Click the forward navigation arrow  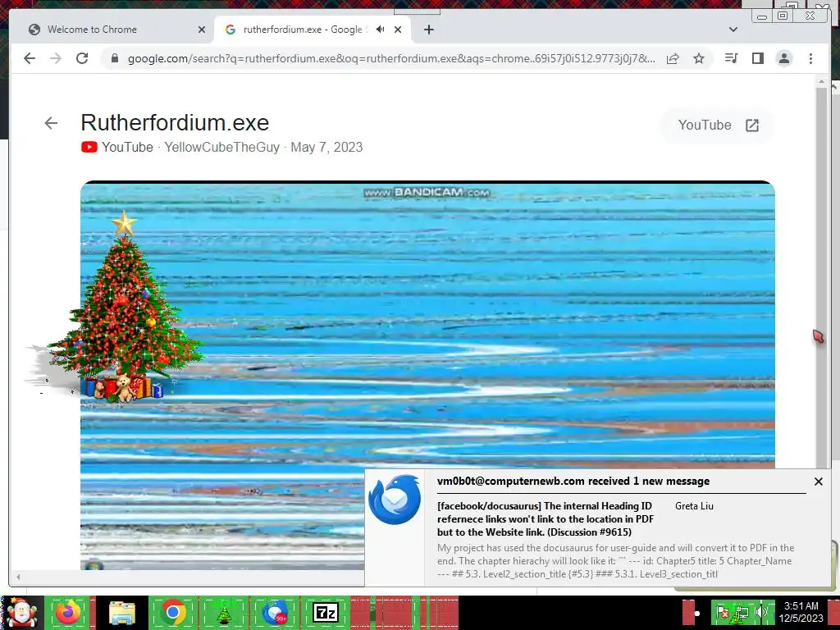(x=56, y=58)
